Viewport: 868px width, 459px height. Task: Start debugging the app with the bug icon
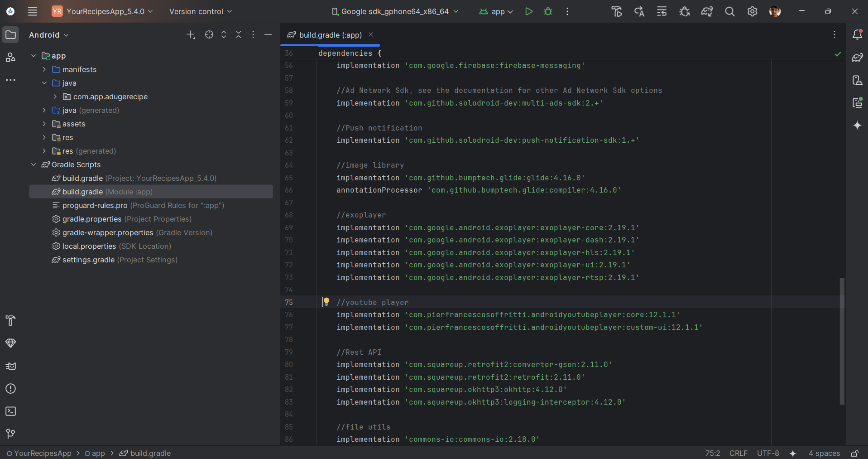tap(548, 11)
